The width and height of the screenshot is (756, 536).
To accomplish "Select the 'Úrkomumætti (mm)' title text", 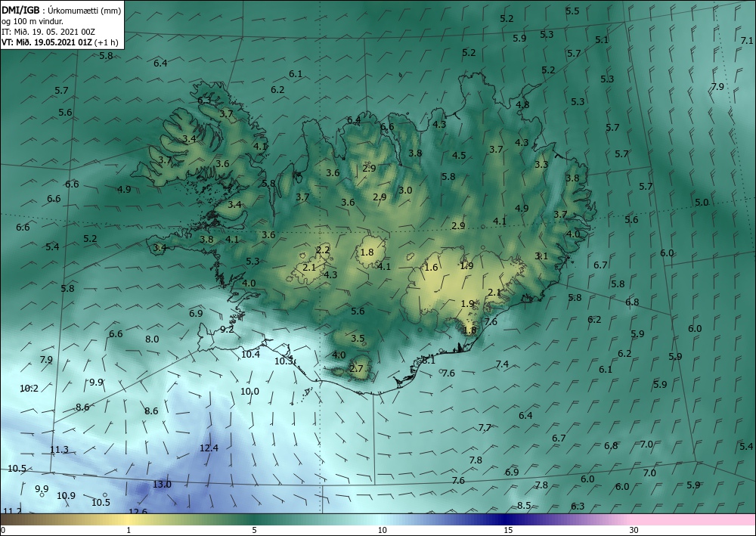I will [83, 11].
